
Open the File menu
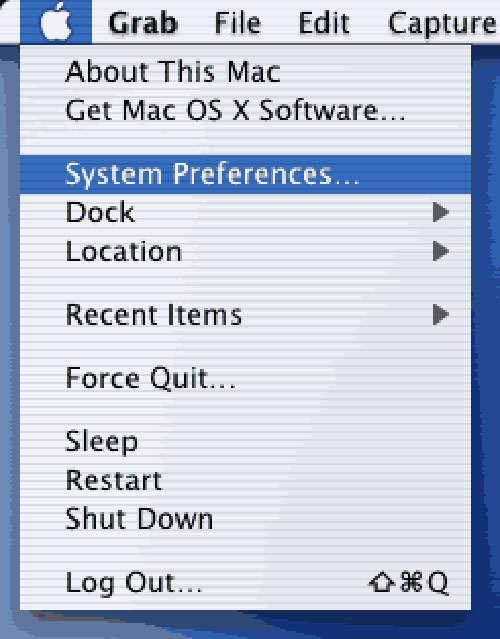[238, 23]
